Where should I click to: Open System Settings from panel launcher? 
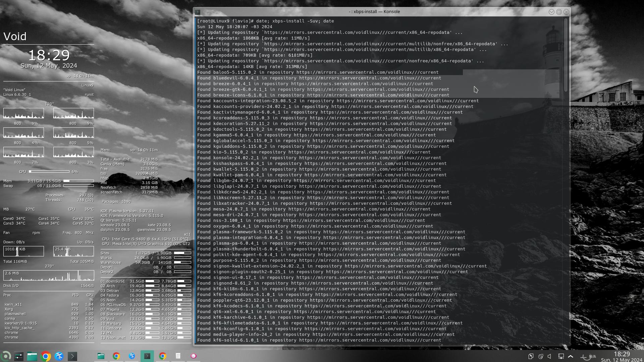point(19,356)
